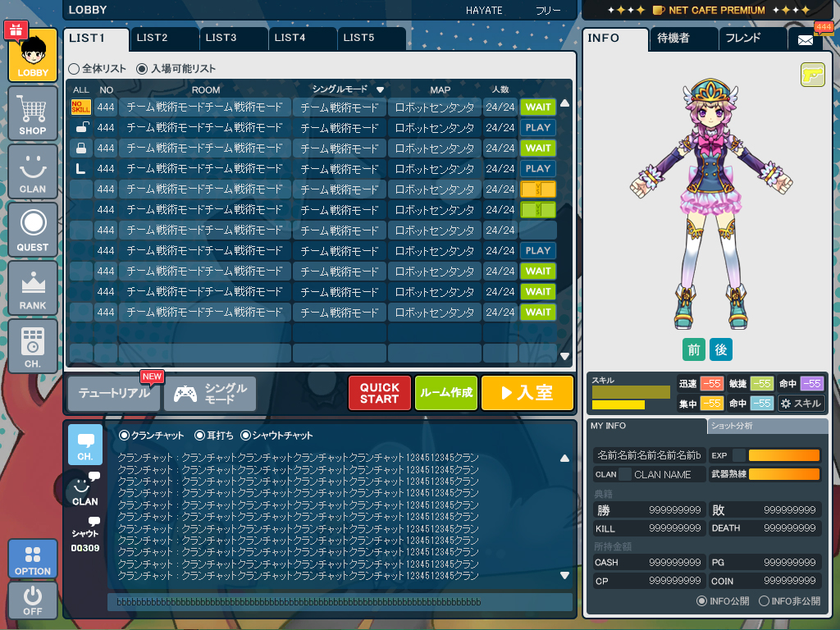Select the INFO公開 radio button
This screenshot has width=840, height=630.
point(701,601)
